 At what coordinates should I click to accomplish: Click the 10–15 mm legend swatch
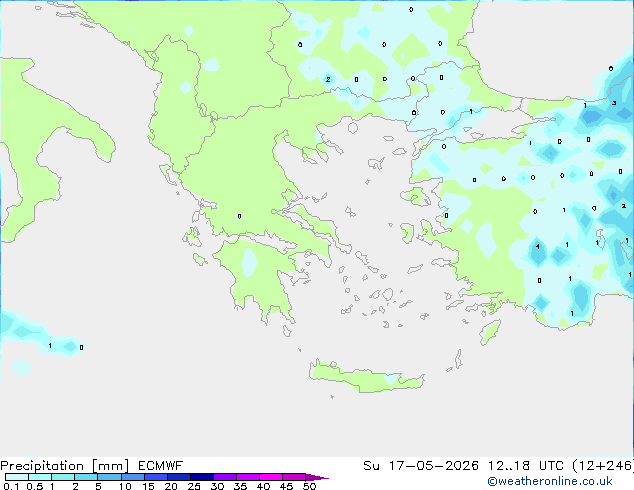point(132,477)
